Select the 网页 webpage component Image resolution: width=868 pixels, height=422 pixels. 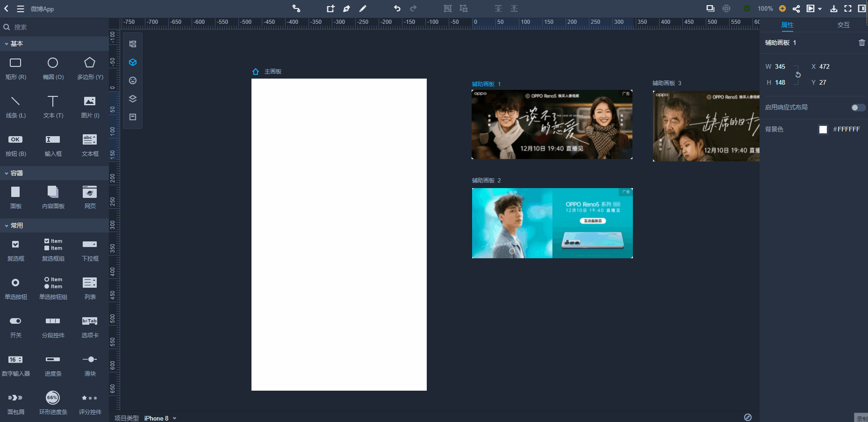point(90,197)
